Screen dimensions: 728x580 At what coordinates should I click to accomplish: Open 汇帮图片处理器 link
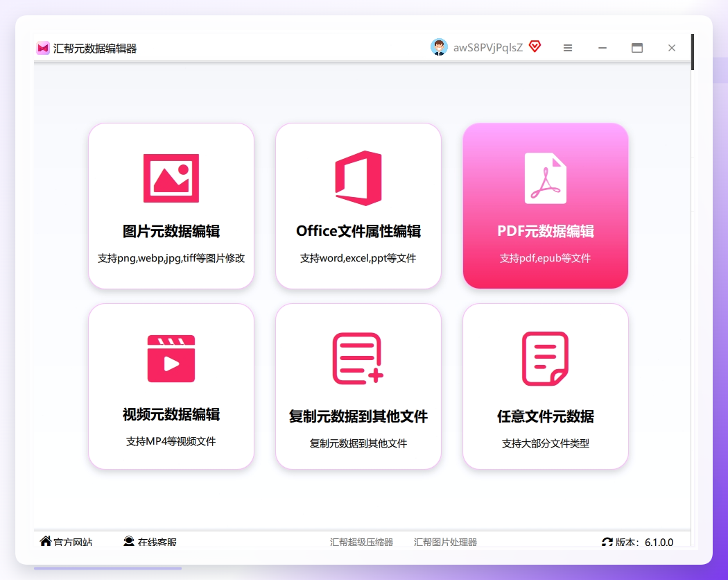coord(445,542)
